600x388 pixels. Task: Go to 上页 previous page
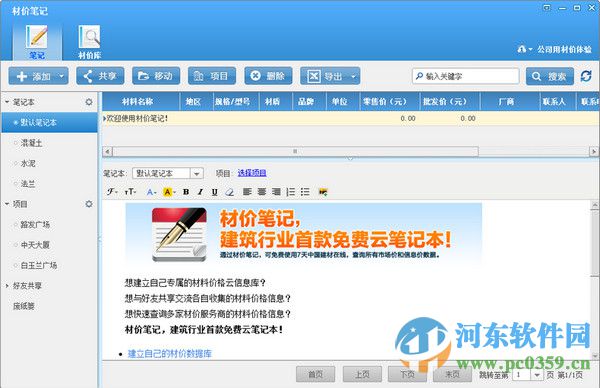point(362,374)
